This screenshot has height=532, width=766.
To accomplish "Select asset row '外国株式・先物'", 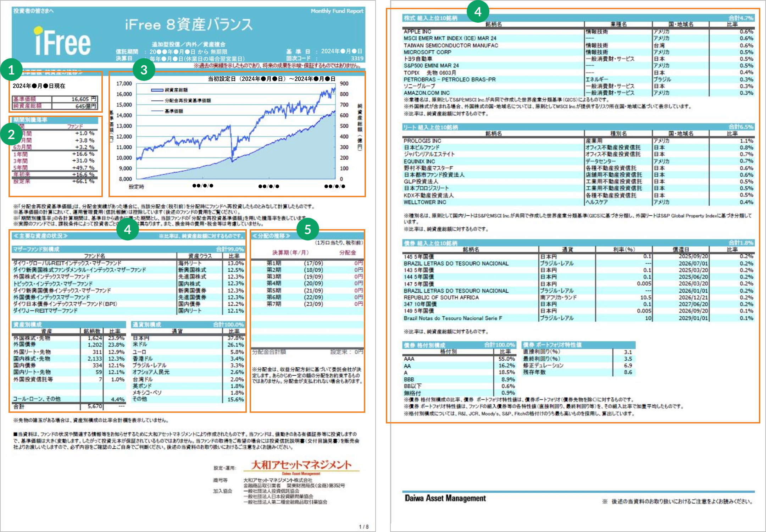I will (69, 338).
